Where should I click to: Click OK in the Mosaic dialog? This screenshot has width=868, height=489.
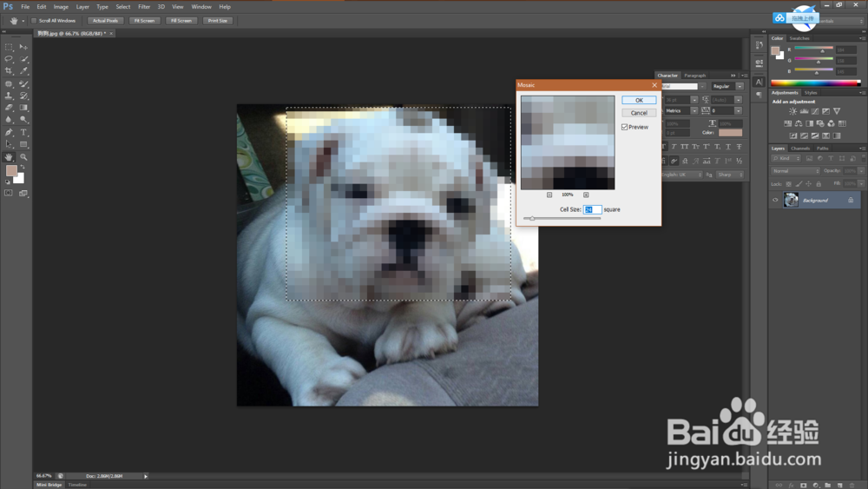639,100
